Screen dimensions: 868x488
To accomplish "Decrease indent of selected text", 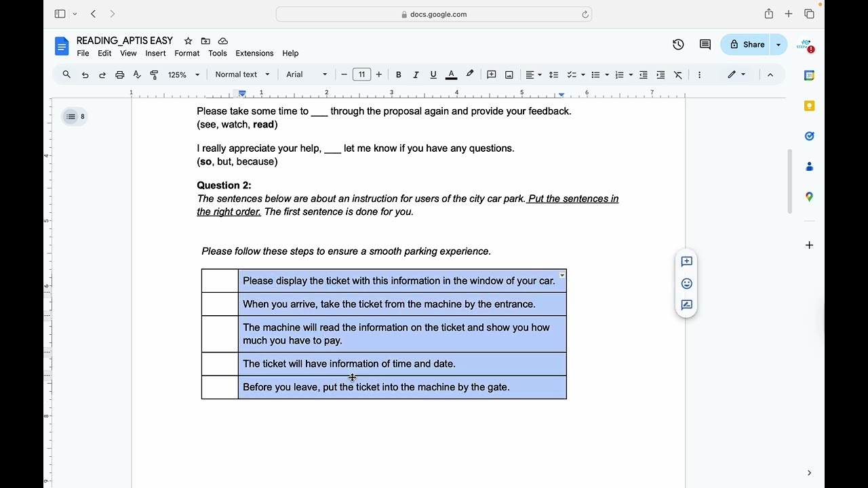I will coord(644,75).
